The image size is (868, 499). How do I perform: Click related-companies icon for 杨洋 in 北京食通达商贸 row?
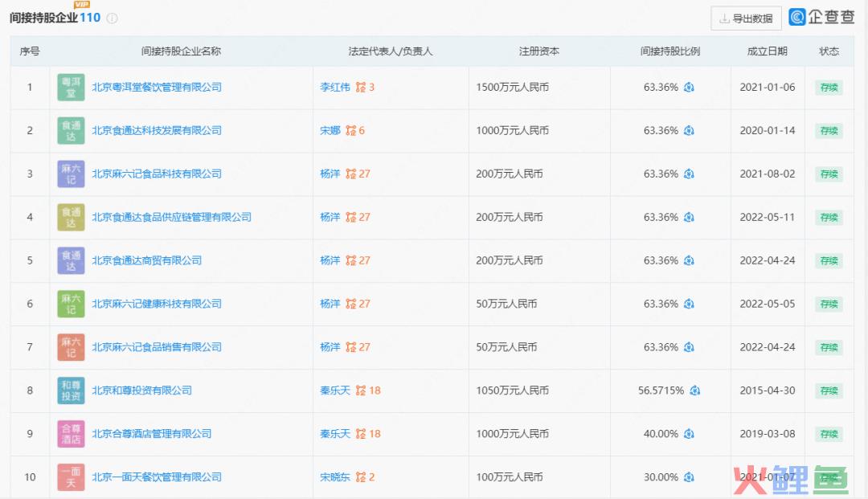351,260
